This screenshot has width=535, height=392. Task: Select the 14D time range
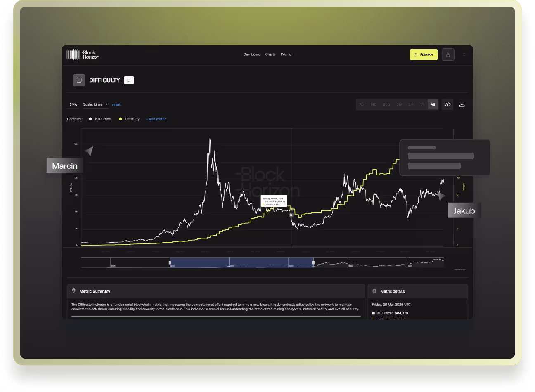tap(373, 104)
